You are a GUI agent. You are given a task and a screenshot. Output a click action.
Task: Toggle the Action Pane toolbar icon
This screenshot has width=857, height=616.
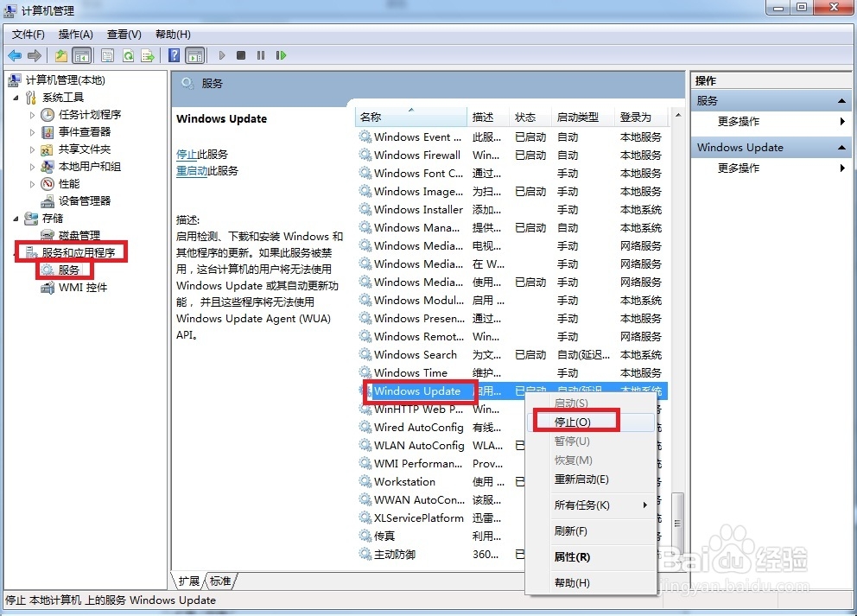point(195,55)
